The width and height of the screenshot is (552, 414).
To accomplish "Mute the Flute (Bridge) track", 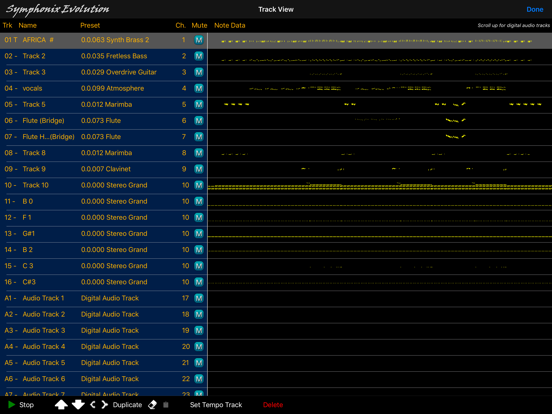I will click(199, 121).
